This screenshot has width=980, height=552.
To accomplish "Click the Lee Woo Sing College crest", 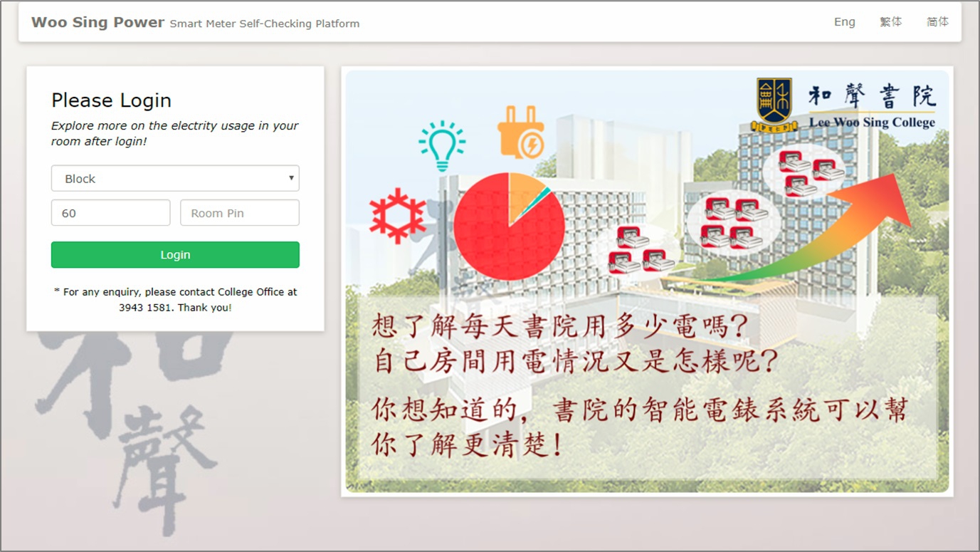I will pos(775,105).
